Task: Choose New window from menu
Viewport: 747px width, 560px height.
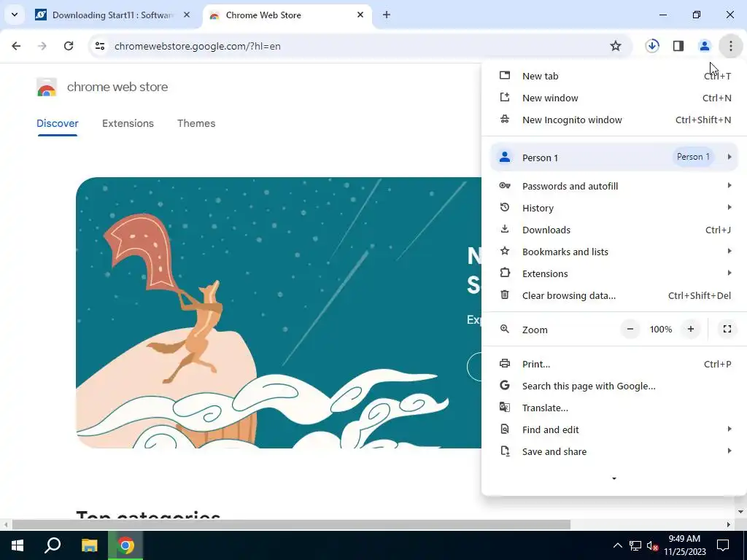Action: tap(614, 98)
